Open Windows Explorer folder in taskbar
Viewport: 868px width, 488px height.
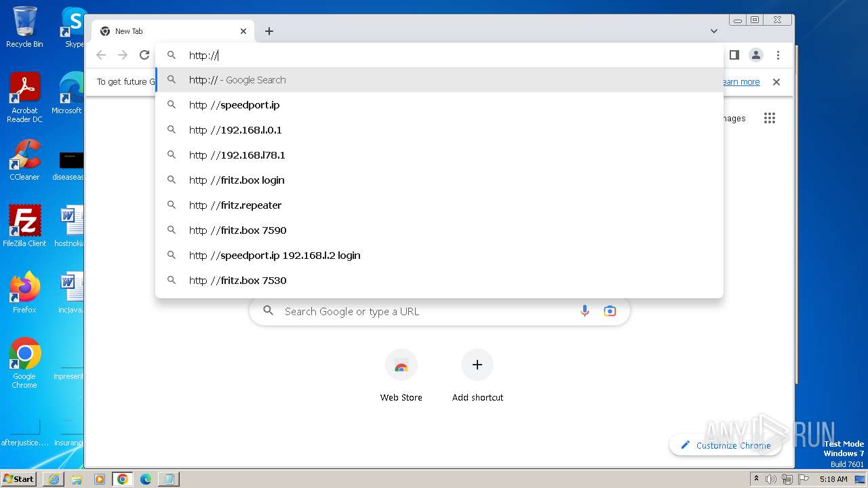click(77, 479)
